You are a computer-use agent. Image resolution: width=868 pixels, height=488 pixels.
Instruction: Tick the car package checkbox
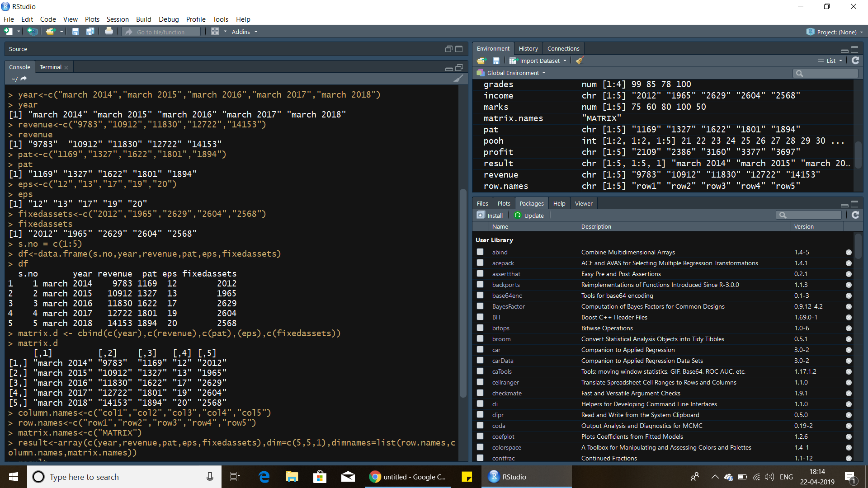click(x=480, y=350)
